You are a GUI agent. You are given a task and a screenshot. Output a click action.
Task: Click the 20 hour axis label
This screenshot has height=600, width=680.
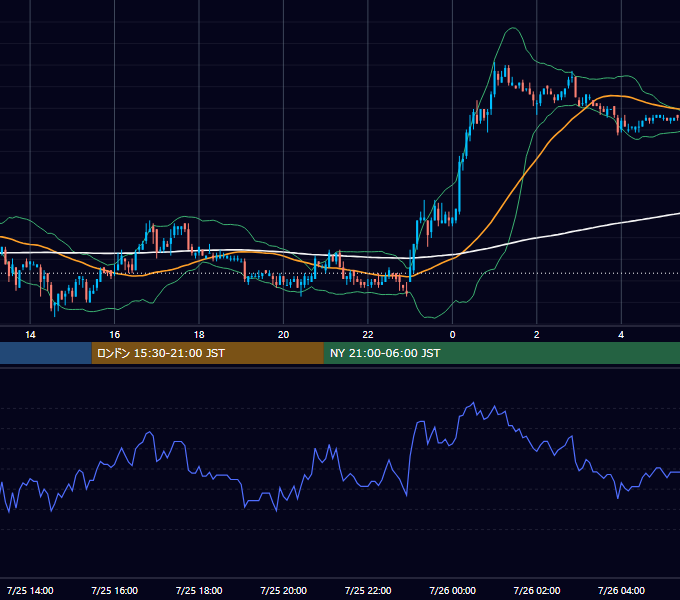pyautogui.click(x=283, y=335)
